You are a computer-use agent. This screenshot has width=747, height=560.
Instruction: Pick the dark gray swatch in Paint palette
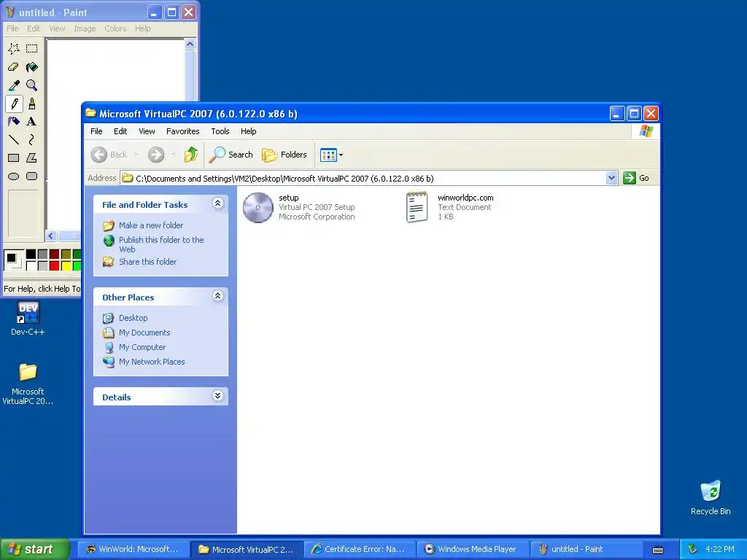[x=43, y=254]
